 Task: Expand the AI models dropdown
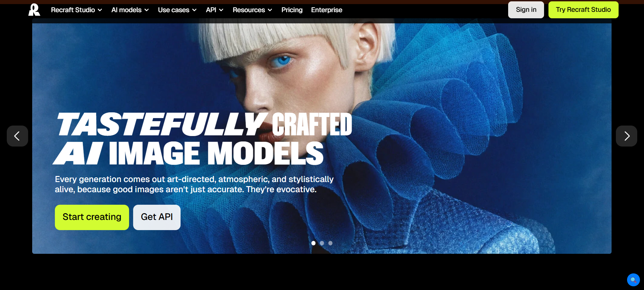point(130,10)
